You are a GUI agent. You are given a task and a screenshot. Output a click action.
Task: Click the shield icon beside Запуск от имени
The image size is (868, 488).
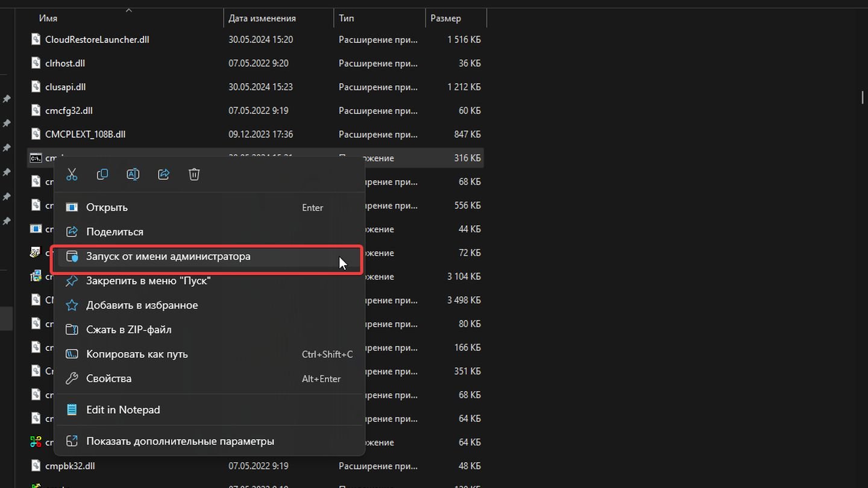72,257
